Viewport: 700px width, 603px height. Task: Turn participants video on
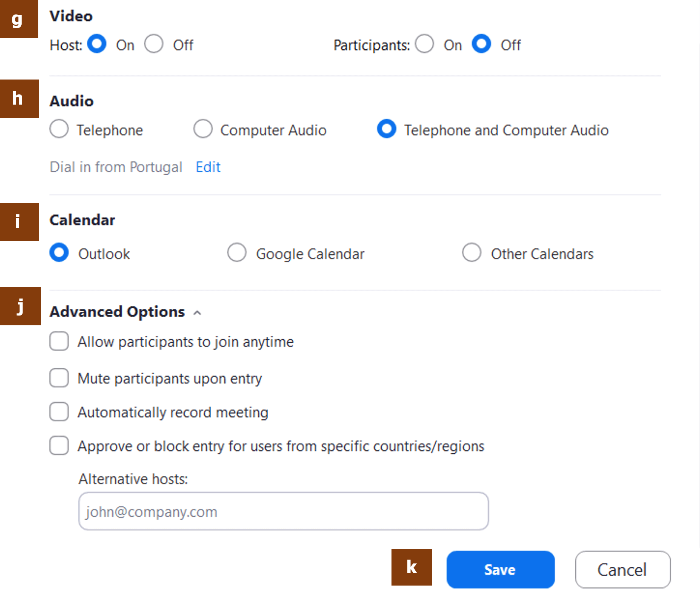(425, 44)
